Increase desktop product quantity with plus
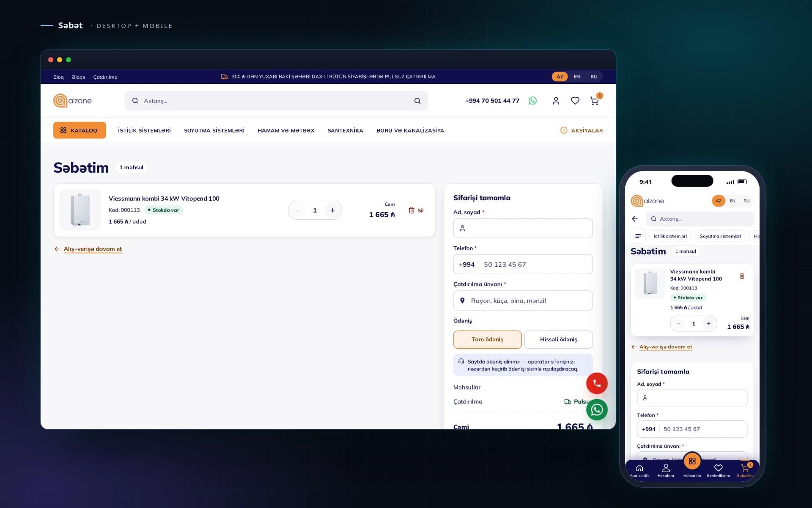This screenshot has width=812, height=508. coord(332,210)
